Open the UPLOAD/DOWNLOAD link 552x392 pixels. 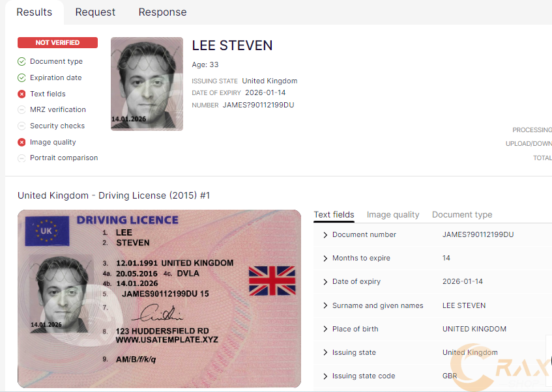[x=529, y=143]
